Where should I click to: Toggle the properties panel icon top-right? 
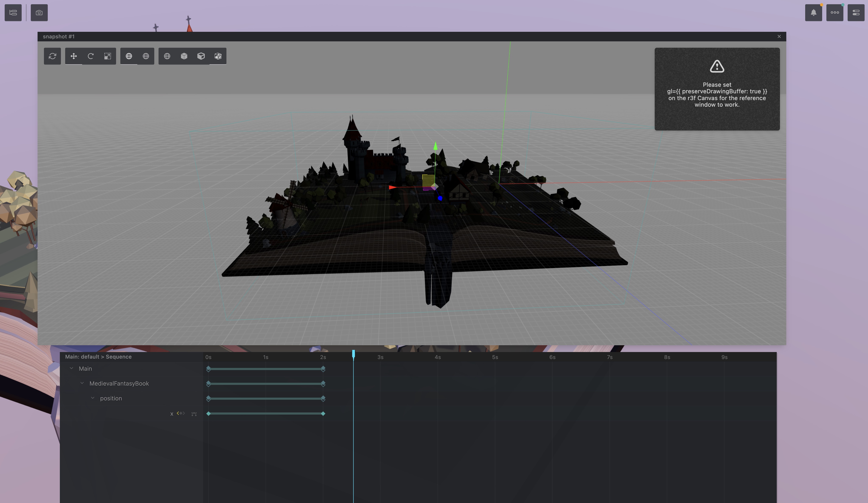click(x=856, y=13)
